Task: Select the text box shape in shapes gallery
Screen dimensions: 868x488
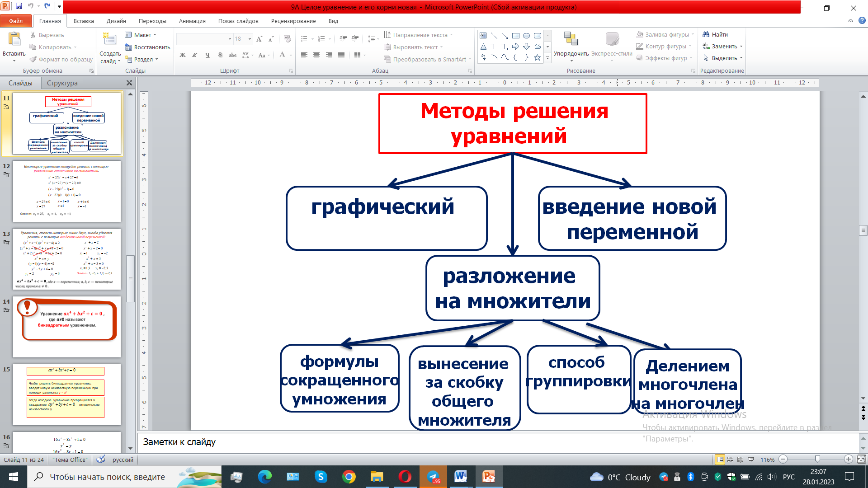Action: pos(483,36)
